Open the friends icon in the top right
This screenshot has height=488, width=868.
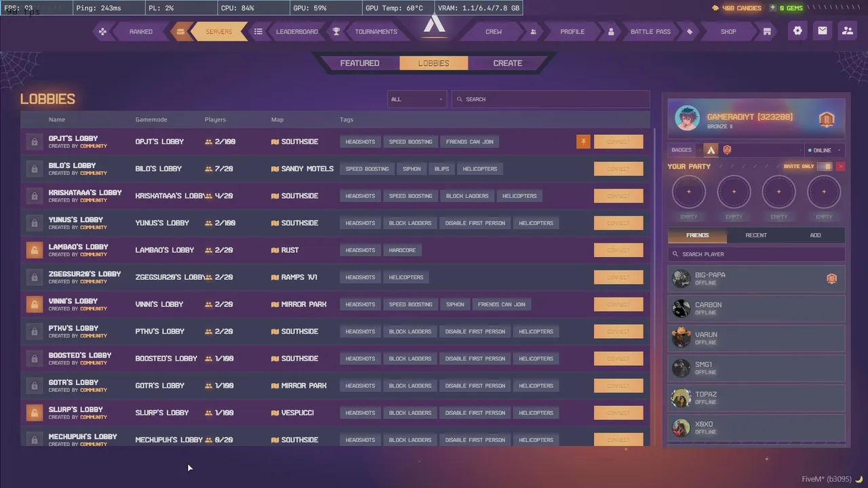coord(848,30)
